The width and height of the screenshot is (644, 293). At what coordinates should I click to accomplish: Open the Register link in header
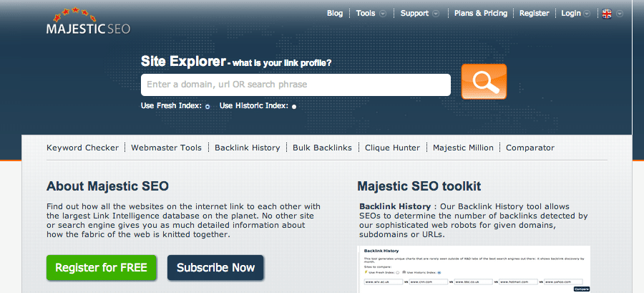click(534, 13)
